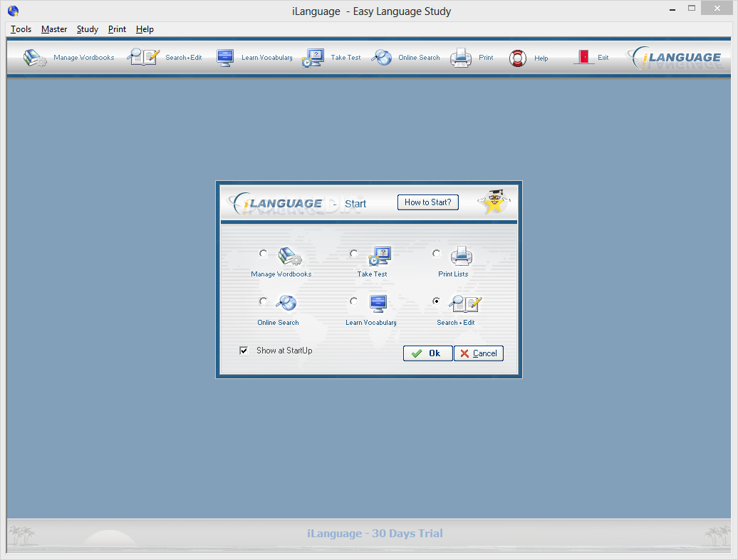This screenshot has width=738, height=560.
Task: Click the Take Test toolbar icon
Action: coord(313,58)
